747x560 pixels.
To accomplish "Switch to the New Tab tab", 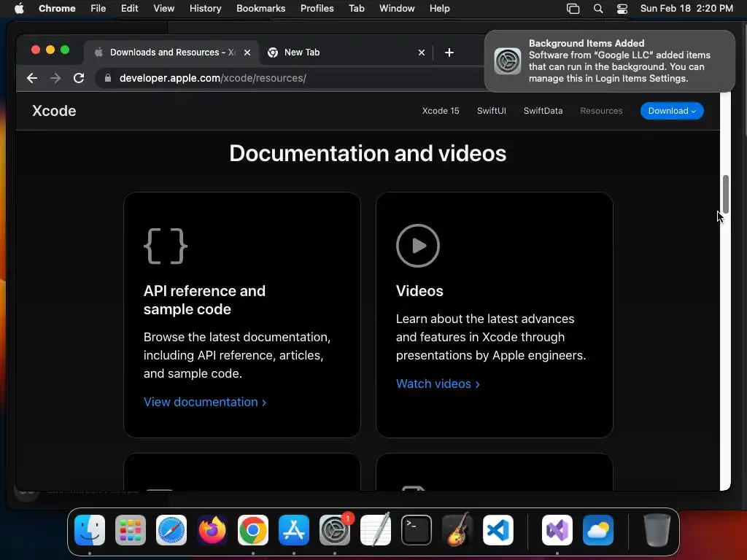I will (x=346, y=52).
